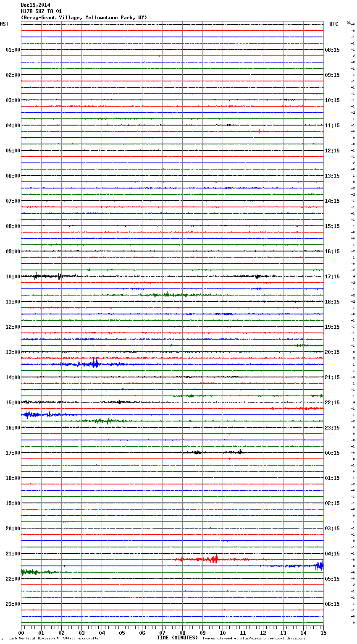Select the 07:00 MST time label
The width and height of the screenshot is (357, 644).
[13, 201]
